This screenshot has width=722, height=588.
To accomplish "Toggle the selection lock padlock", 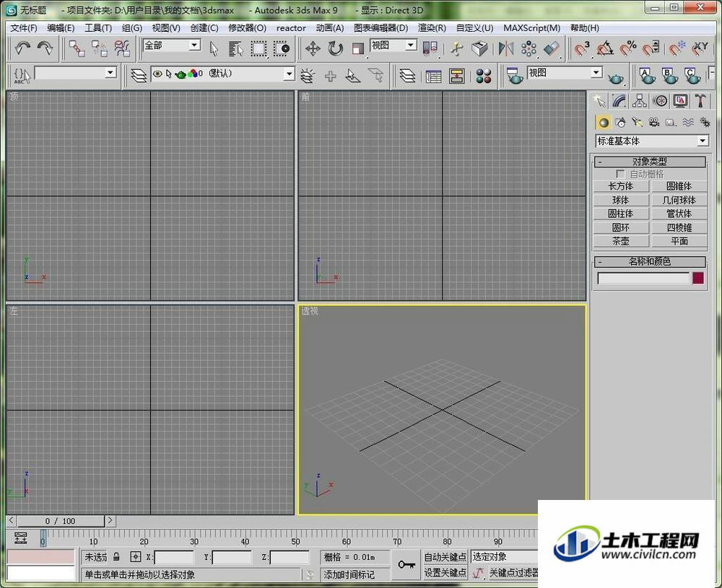I will point(116,557).
